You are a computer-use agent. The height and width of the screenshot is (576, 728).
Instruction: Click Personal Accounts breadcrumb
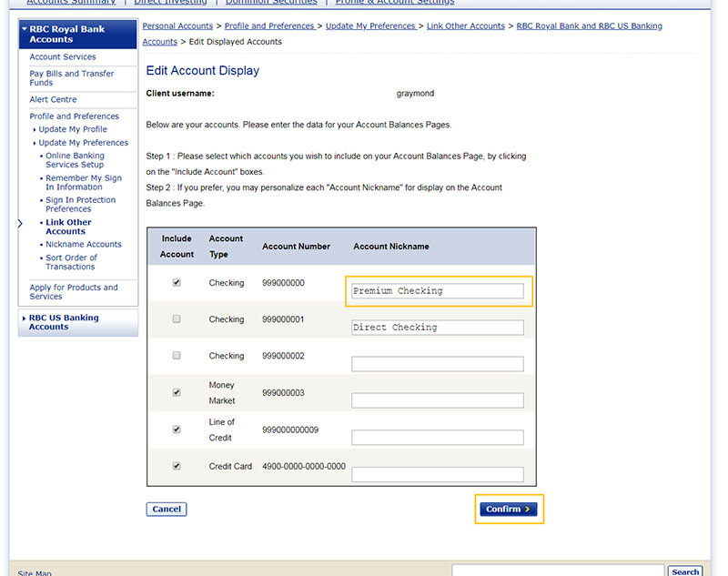(x=177, y=26)
